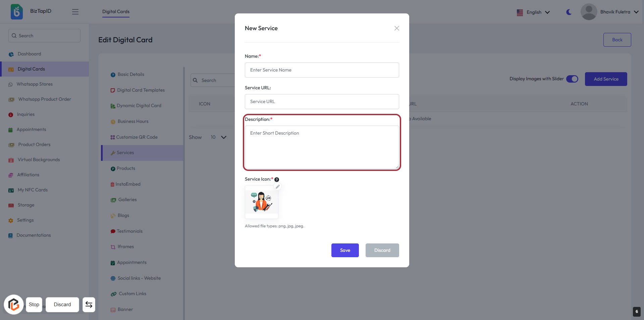Viewport: 644px width, 320px height.
Task: Click the hamburger menu icon
Action: click(x=75, y=12)
